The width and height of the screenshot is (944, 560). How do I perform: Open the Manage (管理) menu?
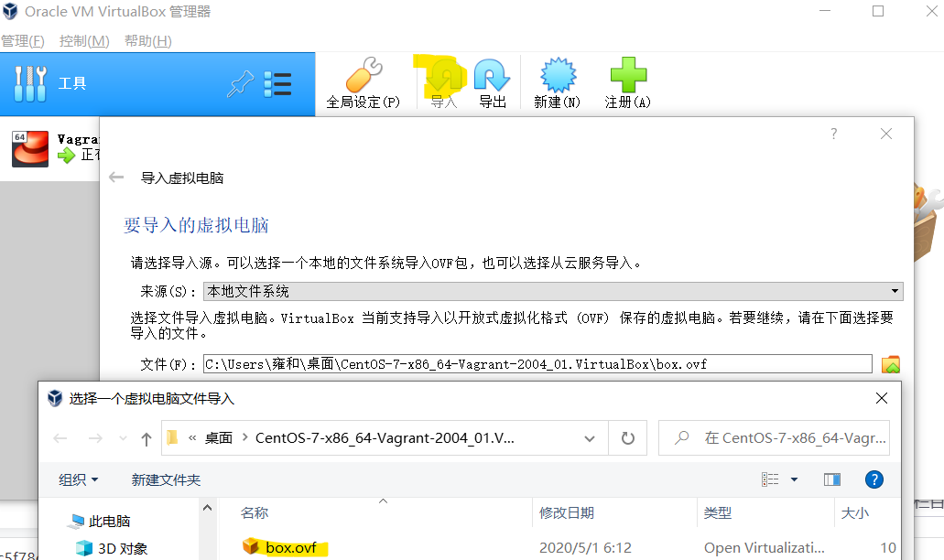[x=23, y=41]
